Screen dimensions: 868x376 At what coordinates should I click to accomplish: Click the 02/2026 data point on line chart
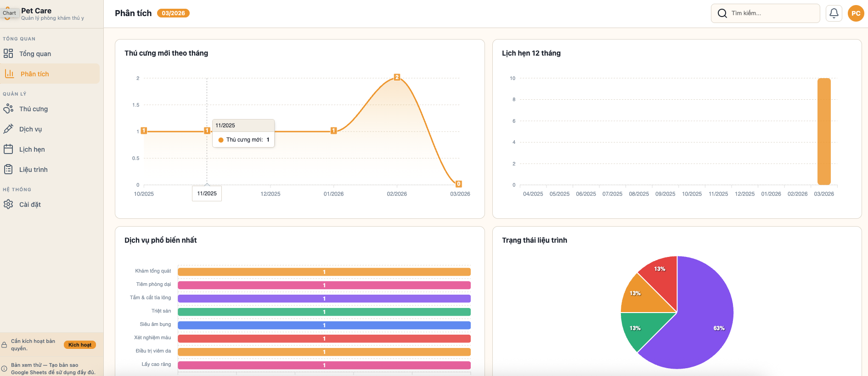[397, 77]
